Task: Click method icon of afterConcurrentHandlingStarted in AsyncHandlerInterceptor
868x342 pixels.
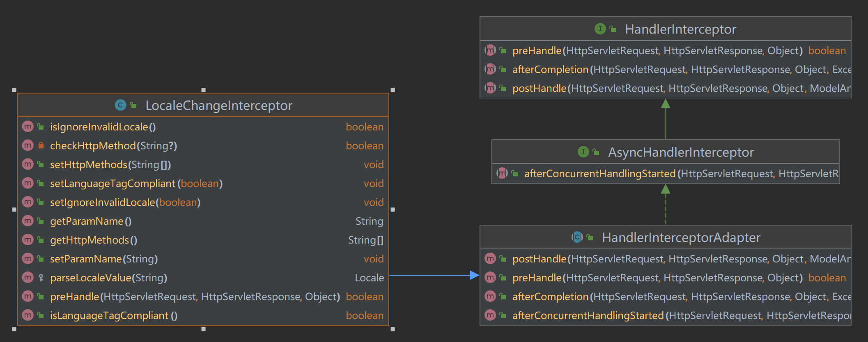Action: tap(502, 173)
